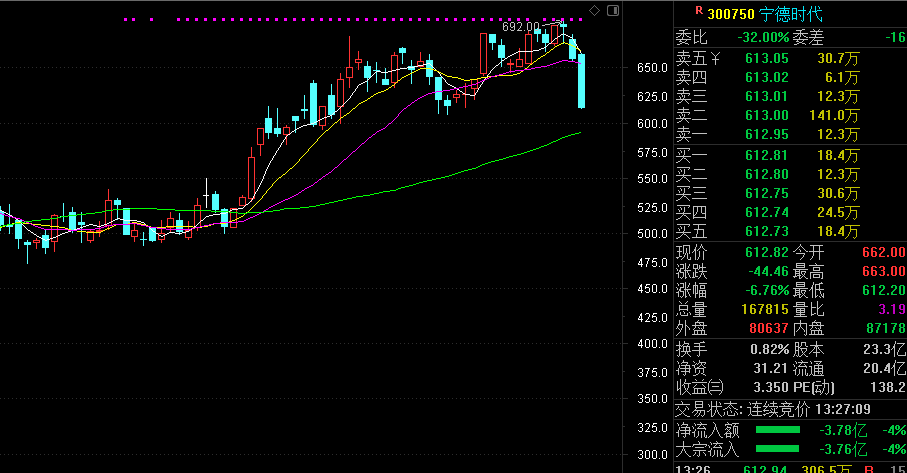Select the 涨幅 value -6.76%

pos(766,290)
